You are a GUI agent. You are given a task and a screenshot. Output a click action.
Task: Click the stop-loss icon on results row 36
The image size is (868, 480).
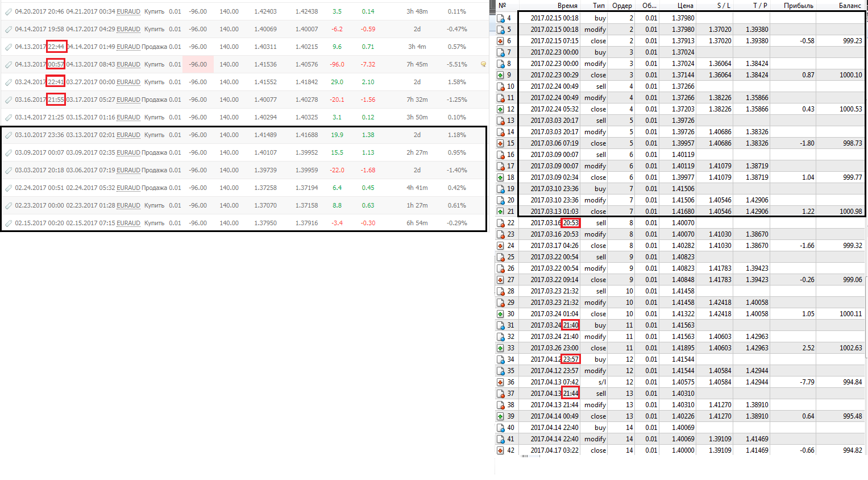pyautogui.click(x=500, y=382)
